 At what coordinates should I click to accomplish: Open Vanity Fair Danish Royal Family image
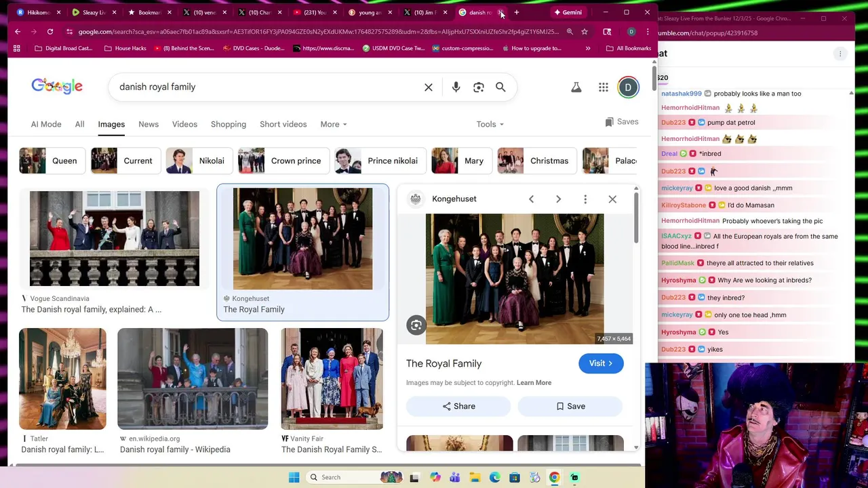(332, 379)
